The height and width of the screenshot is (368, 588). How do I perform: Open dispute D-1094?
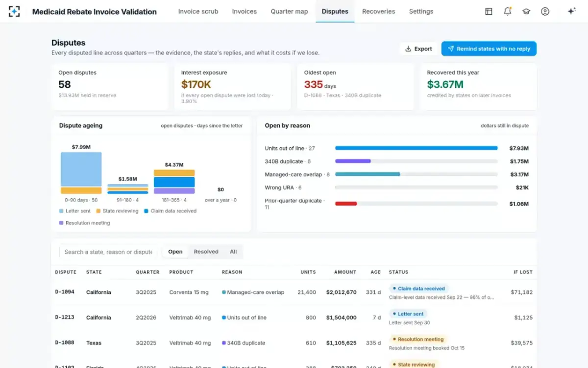click(65, 292)
